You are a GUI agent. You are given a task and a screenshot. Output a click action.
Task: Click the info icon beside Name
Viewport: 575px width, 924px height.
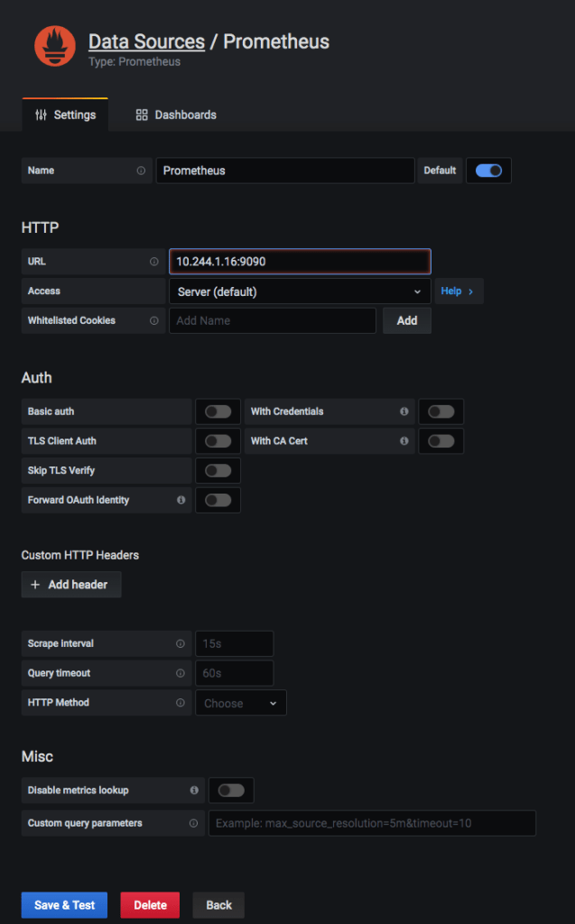point(141,171)
